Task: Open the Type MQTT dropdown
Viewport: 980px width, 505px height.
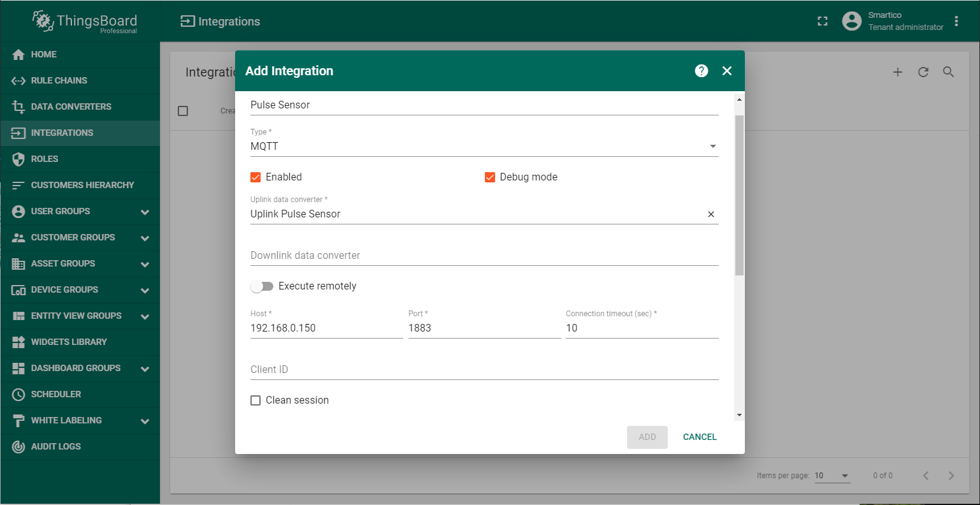Action: click(x=484, y=147)
